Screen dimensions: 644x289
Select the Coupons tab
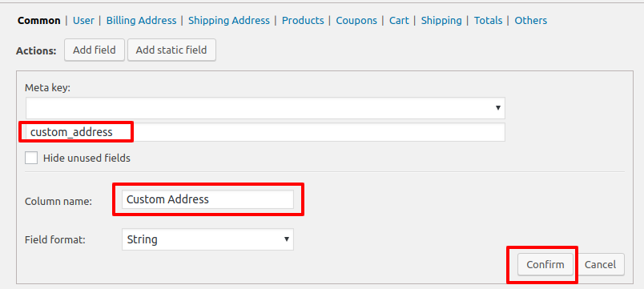coord(356,21)
